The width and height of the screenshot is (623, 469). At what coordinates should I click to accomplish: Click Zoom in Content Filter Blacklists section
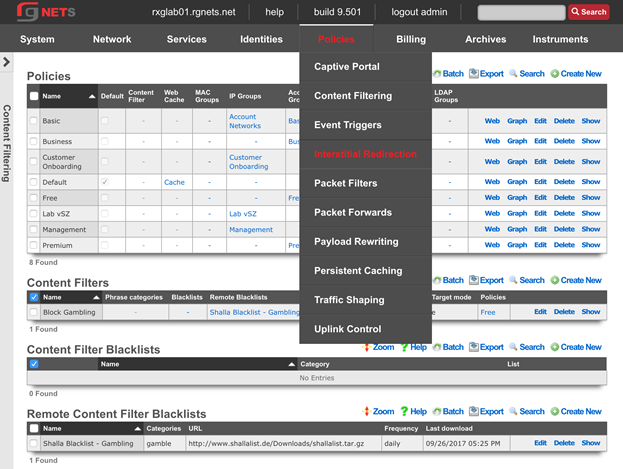(378, 347)
